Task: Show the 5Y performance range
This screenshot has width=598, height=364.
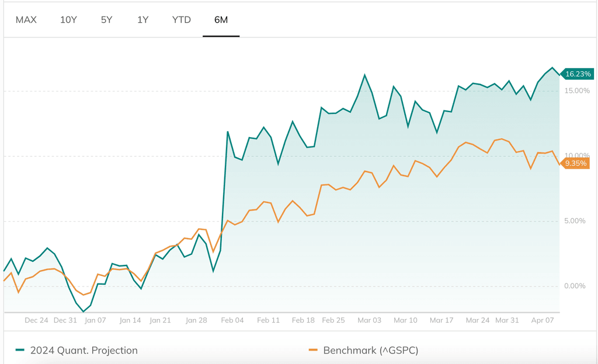Action: coord(106,20)
